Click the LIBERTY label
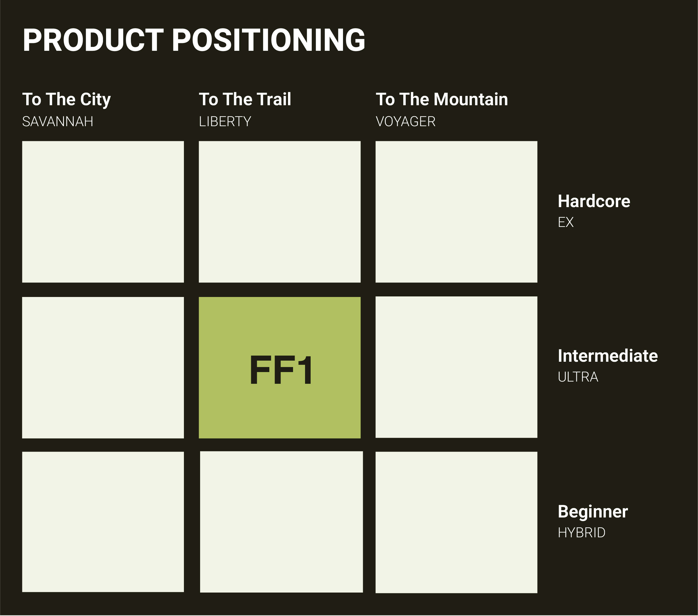Image resolution: width=698 pixels, height=616 pixels. [x=225, y=122]
